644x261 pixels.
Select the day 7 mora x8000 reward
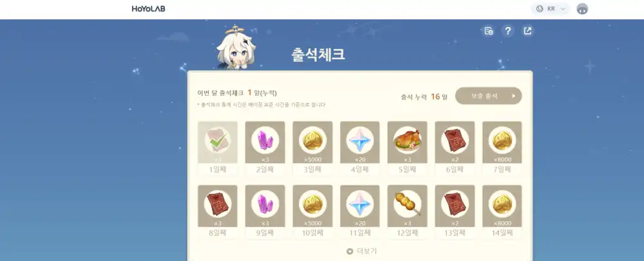point(502,148)
